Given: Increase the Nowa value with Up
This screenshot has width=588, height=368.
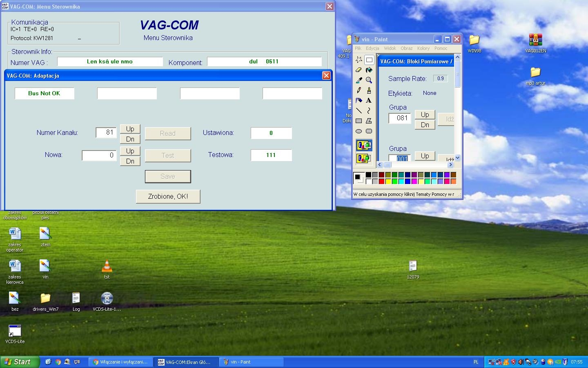Looking at the screenshot, I should 130,151.
